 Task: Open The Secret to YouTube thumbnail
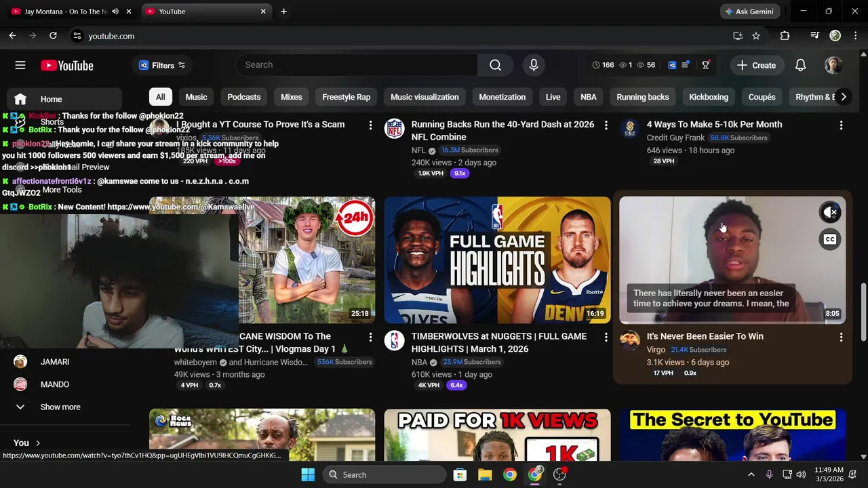coord(732,434)
